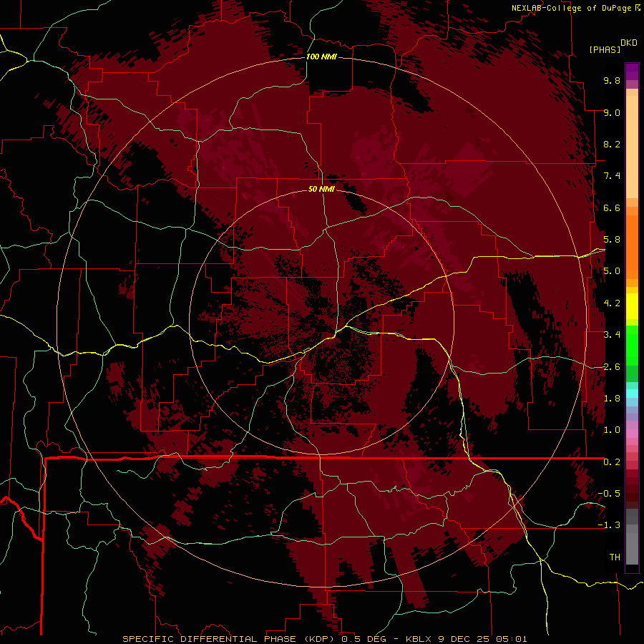Click the 6.6 value on the color scale
The height and width of the screenshot is (644, 644).
coord(612,208)
